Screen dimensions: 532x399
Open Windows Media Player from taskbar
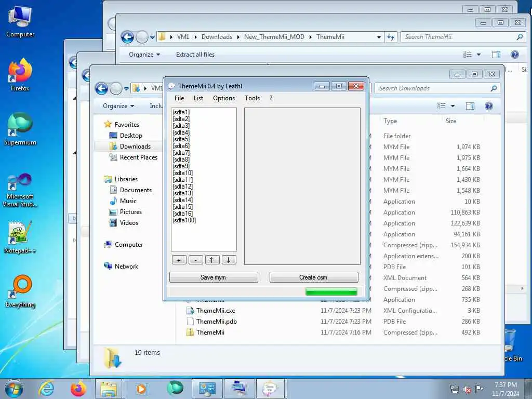(141, 389)
